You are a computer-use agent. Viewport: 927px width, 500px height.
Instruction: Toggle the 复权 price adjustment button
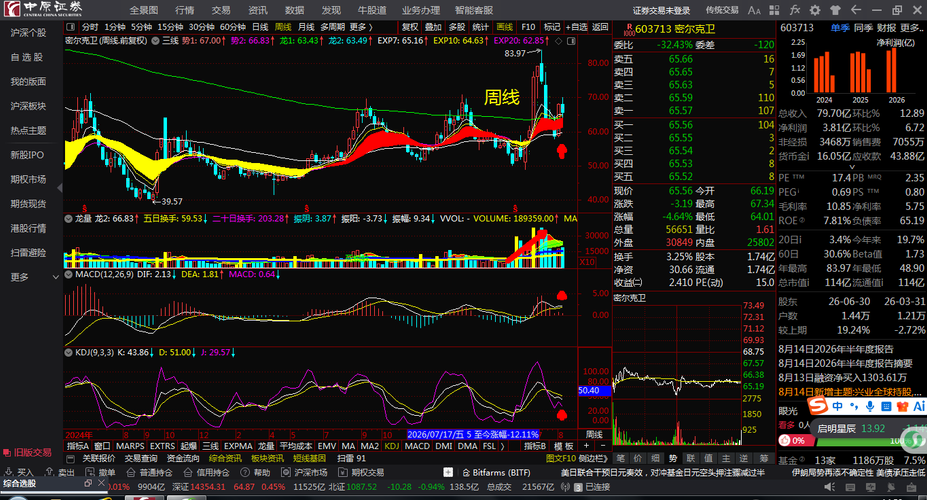pos(410,27)
